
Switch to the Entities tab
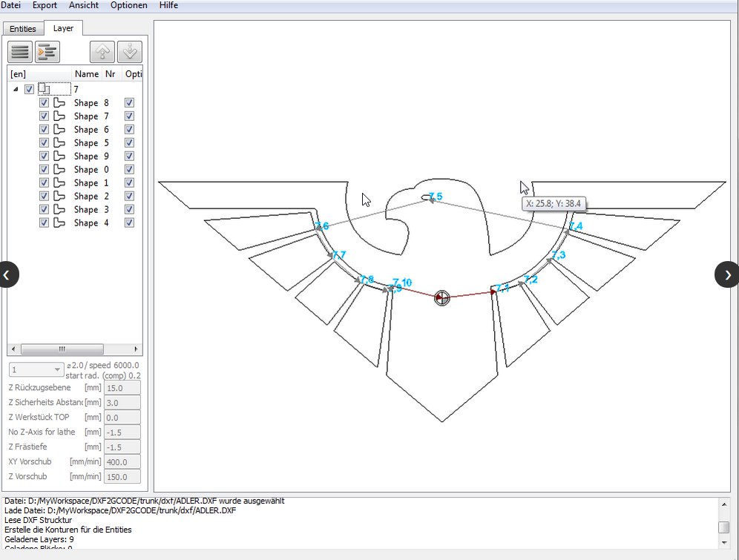22,28
